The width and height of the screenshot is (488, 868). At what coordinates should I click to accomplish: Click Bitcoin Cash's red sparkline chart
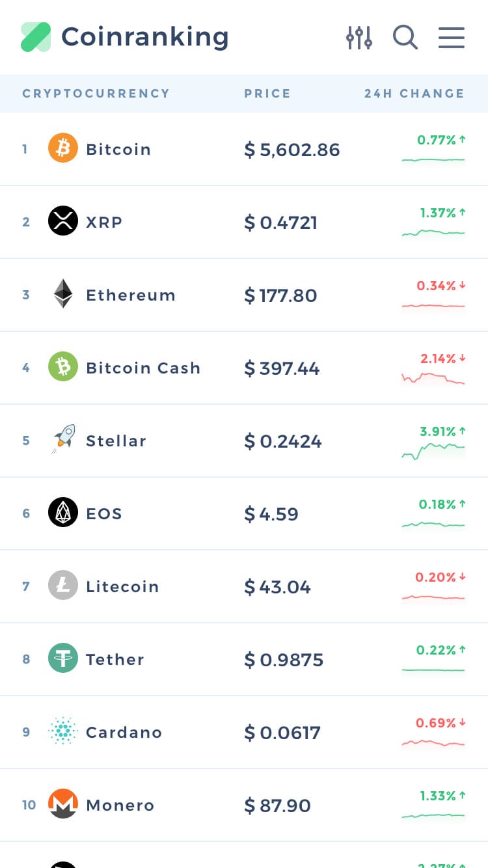(433, 377)
